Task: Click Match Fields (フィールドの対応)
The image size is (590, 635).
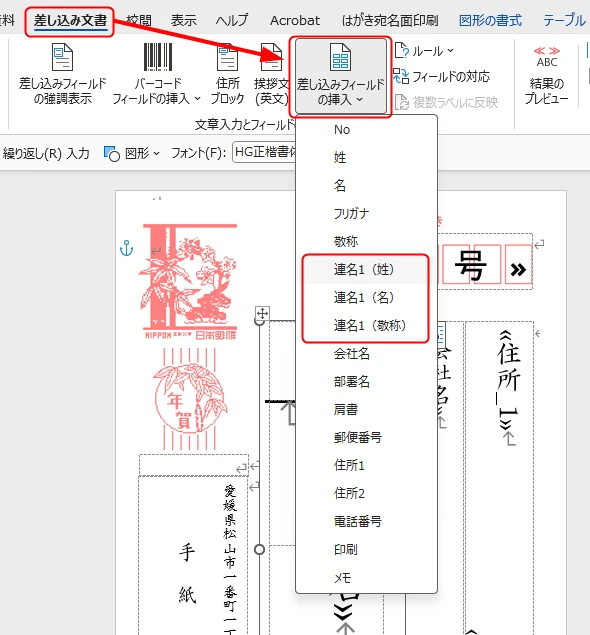Action: (x=442, y=76)
